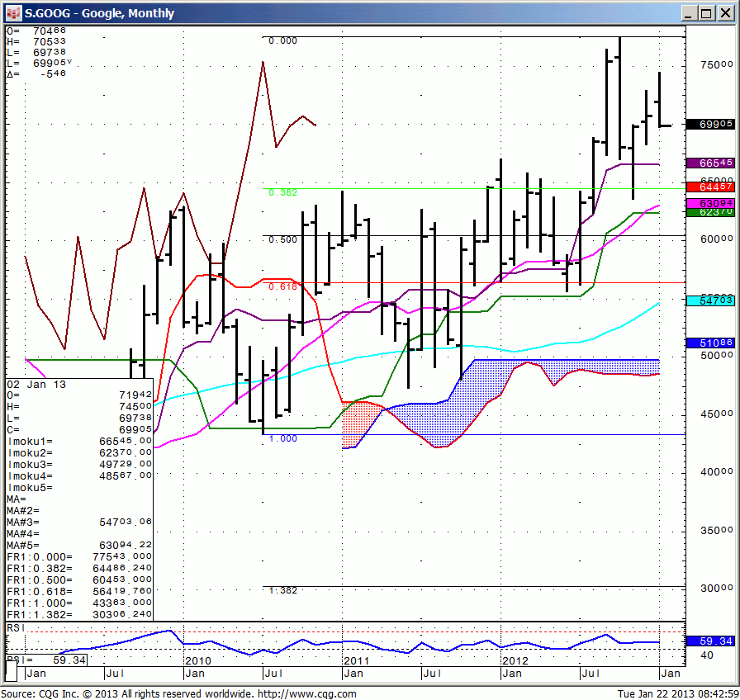Click the 'S.GOOG - Google, Monthly' title
The height and width of the screenshot is (700, 740).
tap(100, 13)
